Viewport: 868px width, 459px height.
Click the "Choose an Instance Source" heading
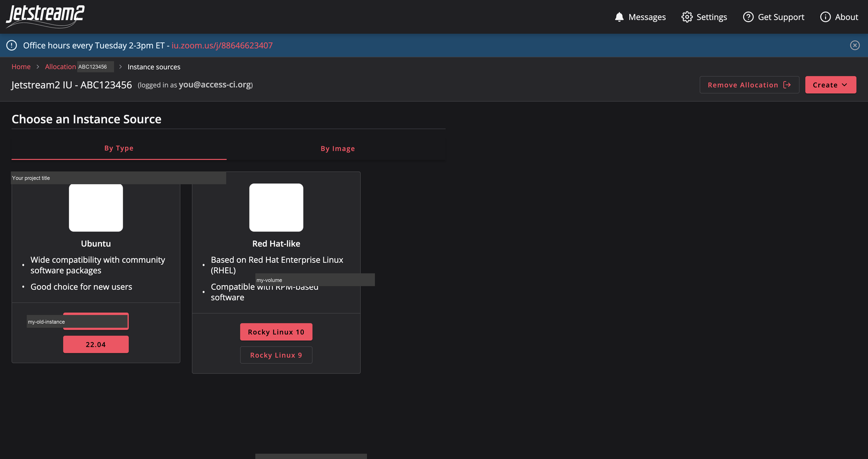(x=87, y=119)
